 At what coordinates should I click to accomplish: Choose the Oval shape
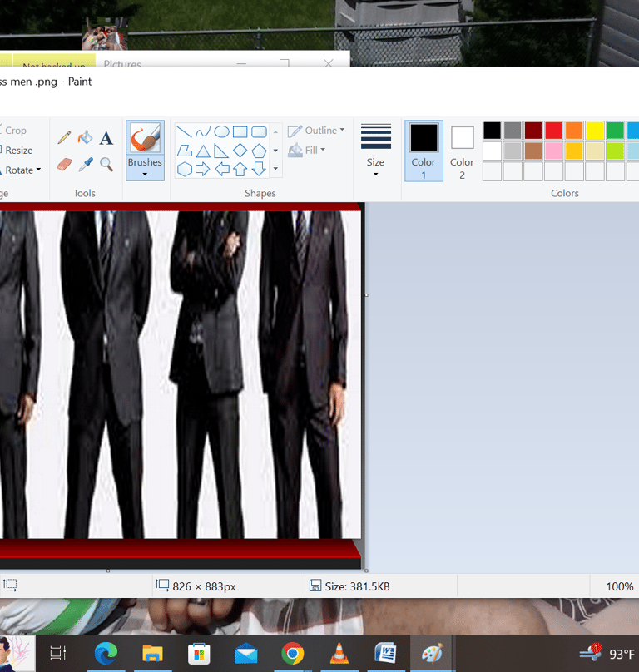[x=221, y=132]
